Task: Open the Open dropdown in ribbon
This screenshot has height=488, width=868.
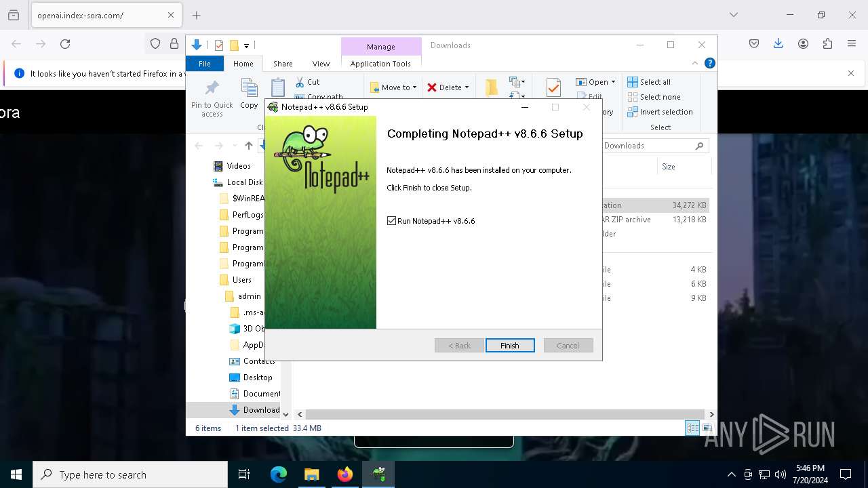Action: 595,82
